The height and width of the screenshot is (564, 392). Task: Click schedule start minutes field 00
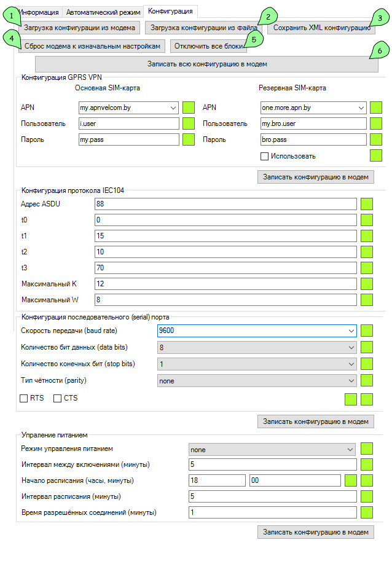tap(295, 480)
